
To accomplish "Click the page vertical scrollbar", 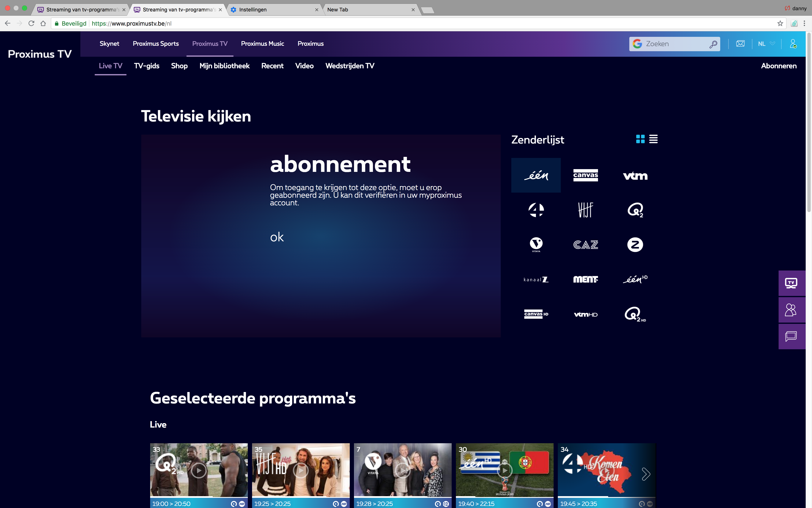I will coord(809,123).
